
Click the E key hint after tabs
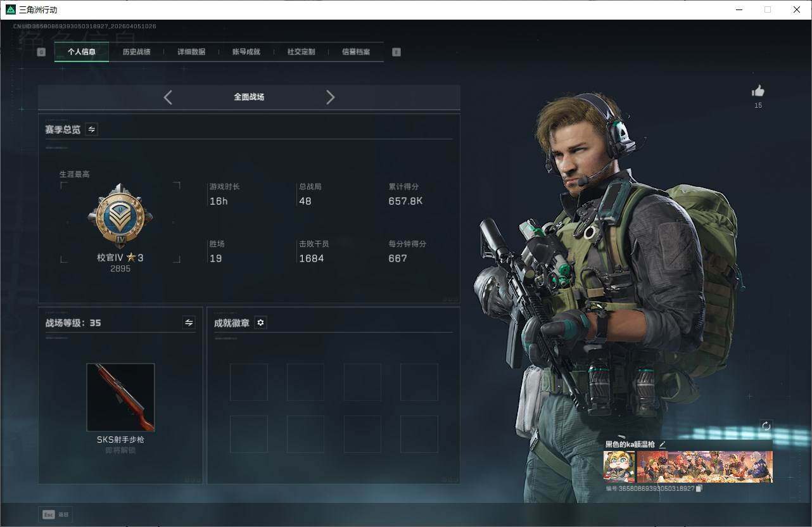[396, 52]
